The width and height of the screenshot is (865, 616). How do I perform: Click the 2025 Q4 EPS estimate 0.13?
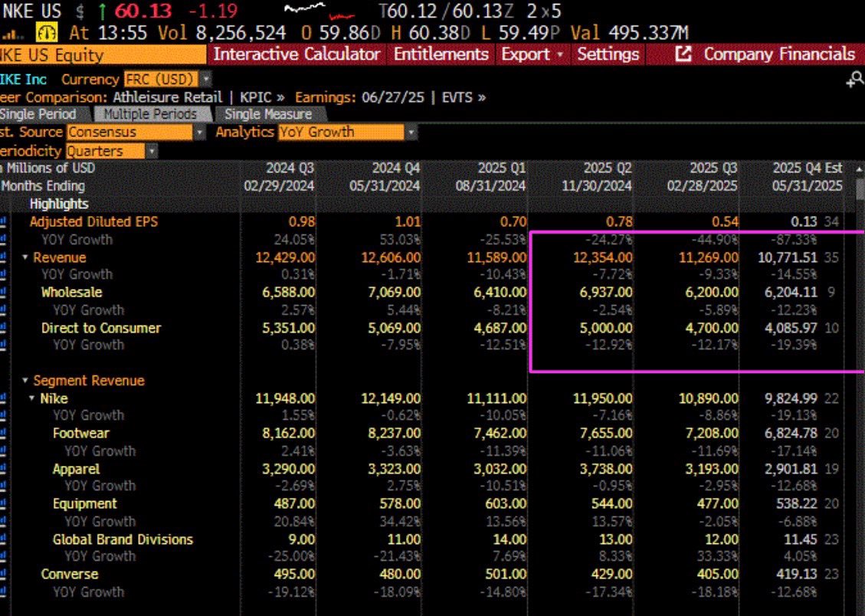pos(803,221)
